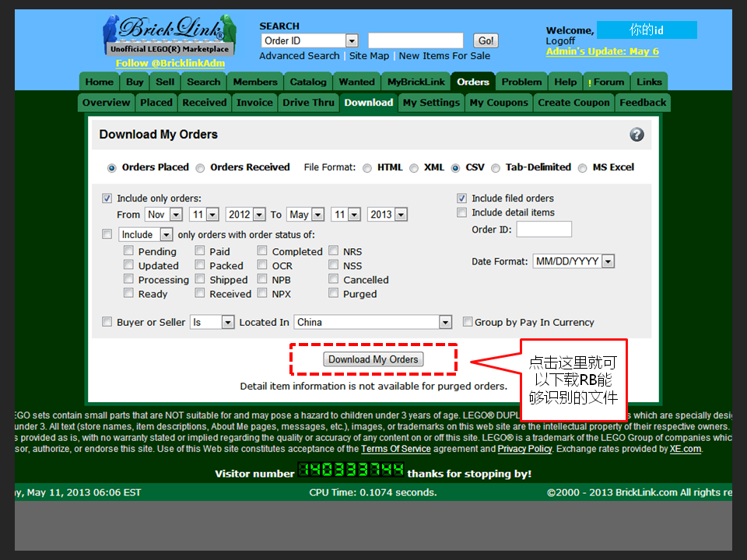Open the Feedback sub-tab
747x560 pixels.
643,103
